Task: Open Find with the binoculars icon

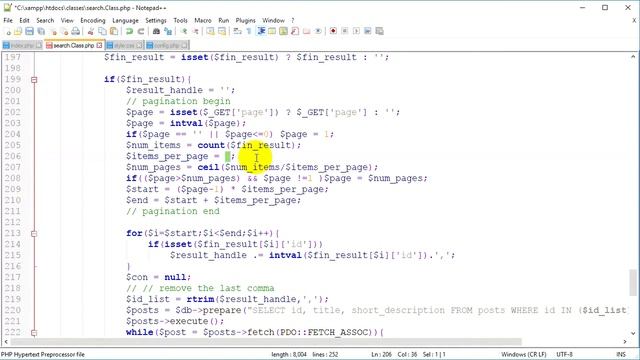Action: click(x=156, y=31)
